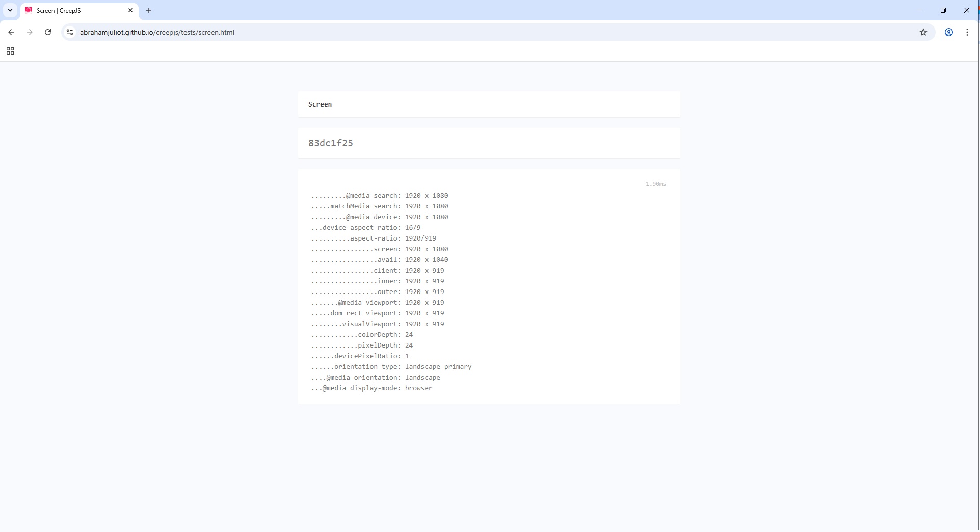980x532 pixels.
Task: Click the pixelDepth 24 row
Action: pyautogui.click(x=362, y=345)
